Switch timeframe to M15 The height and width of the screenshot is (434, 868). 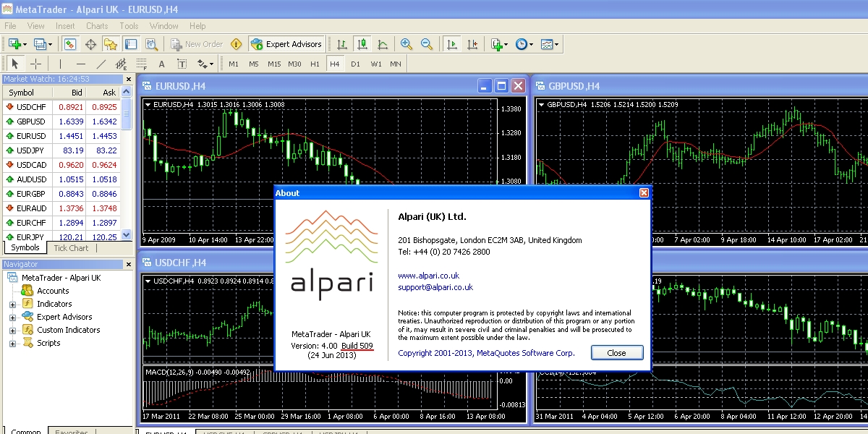coord(274,64)
